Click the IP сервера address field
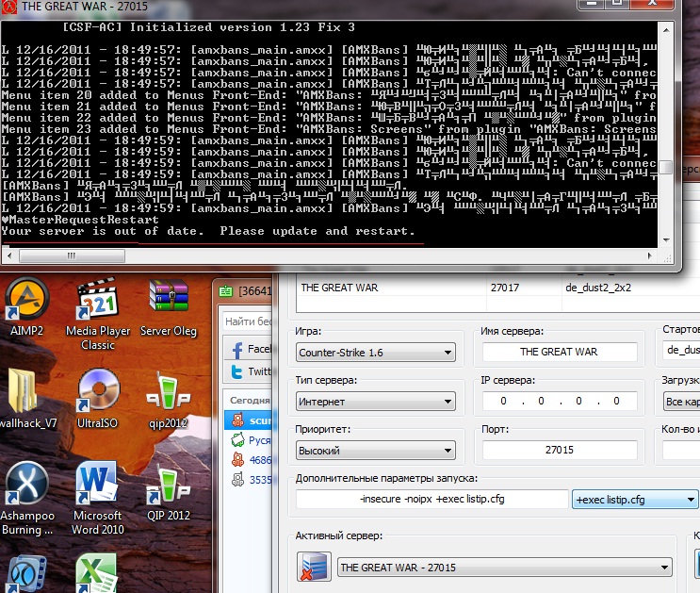 click(560, 401)
